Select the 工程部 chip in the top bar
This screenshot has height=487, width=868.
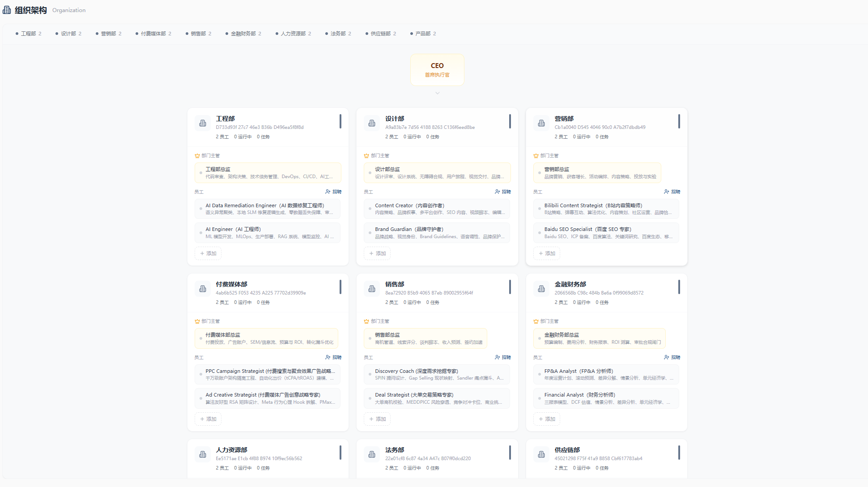click(29, 34)
